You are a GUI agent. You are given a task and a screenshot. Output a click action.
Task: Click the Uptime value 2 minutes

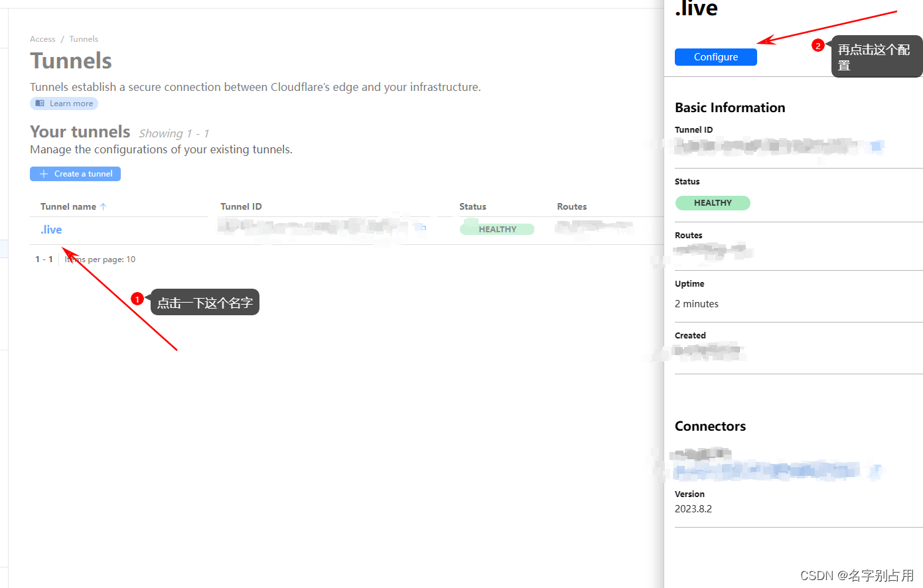(x=696, y=304)
